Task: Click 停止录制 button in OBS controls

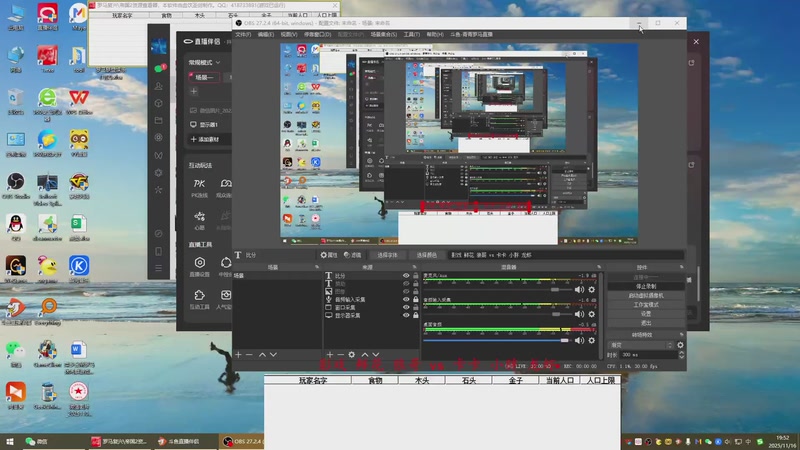Action: 646,286
